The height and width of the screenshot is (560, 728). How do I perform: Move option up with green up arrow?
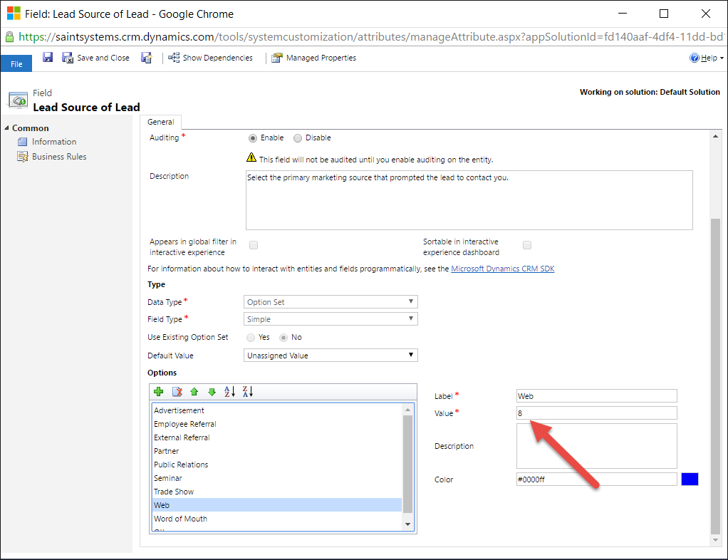pyautogui.click(x=194, y=392)
